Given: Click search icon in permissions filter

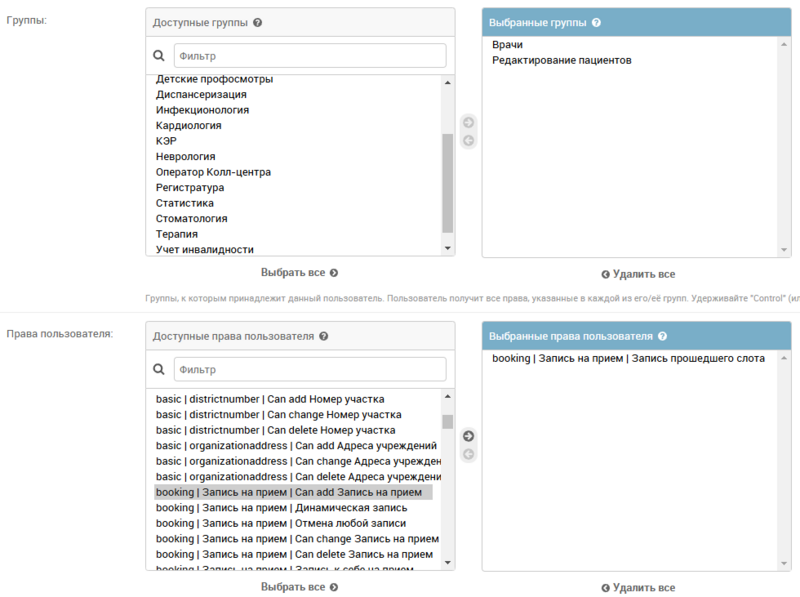Looking at the screenshot, I should 159,369.
